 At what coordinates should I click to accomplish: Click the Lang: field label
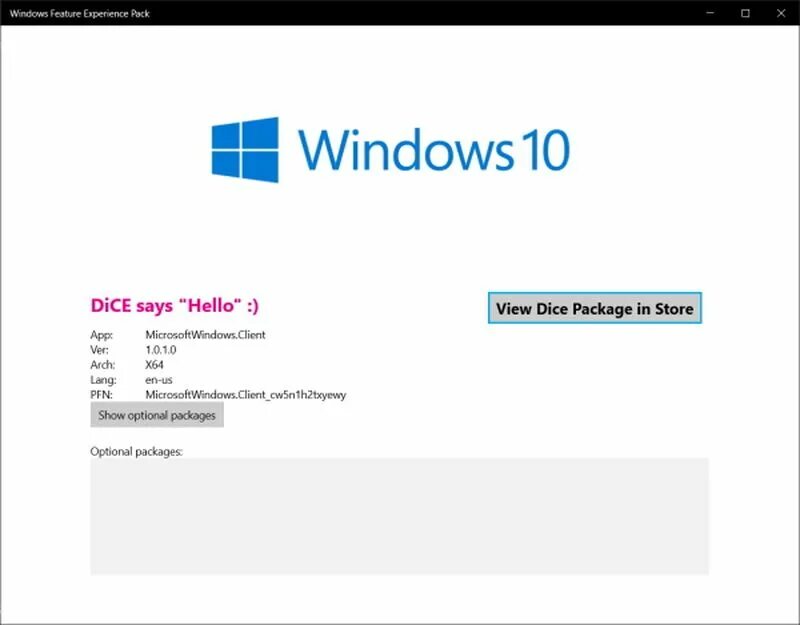[x=103, y=380]
